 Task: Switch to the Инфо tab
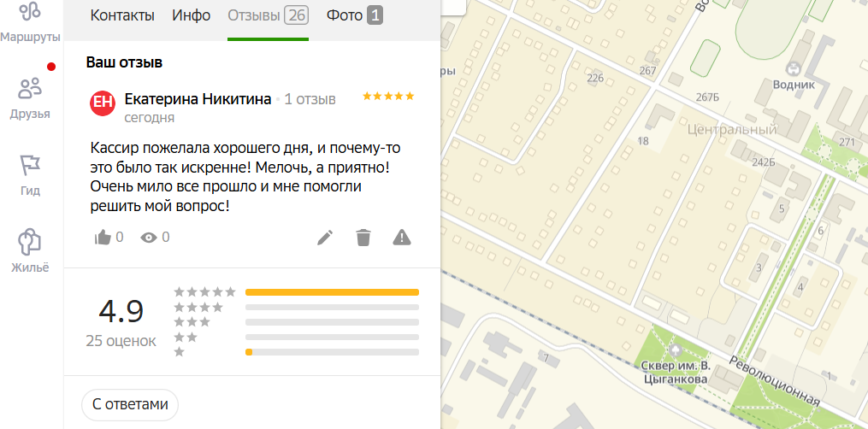[x=191, y=15]
